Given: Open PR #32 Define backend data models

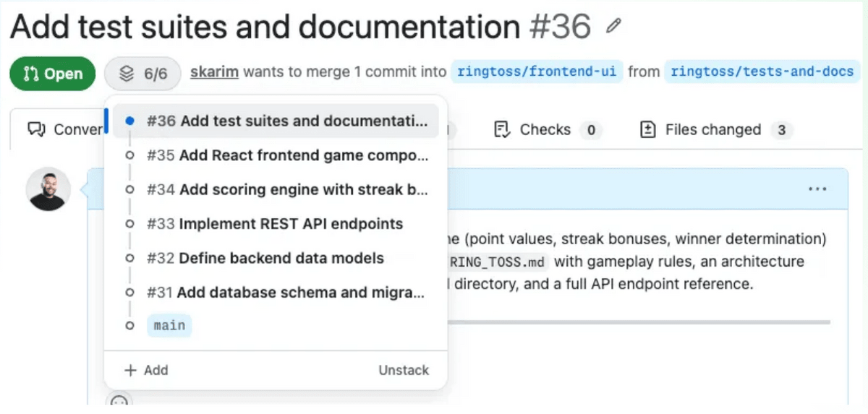Looking at the screenshot, I should (x=265, y=258).
